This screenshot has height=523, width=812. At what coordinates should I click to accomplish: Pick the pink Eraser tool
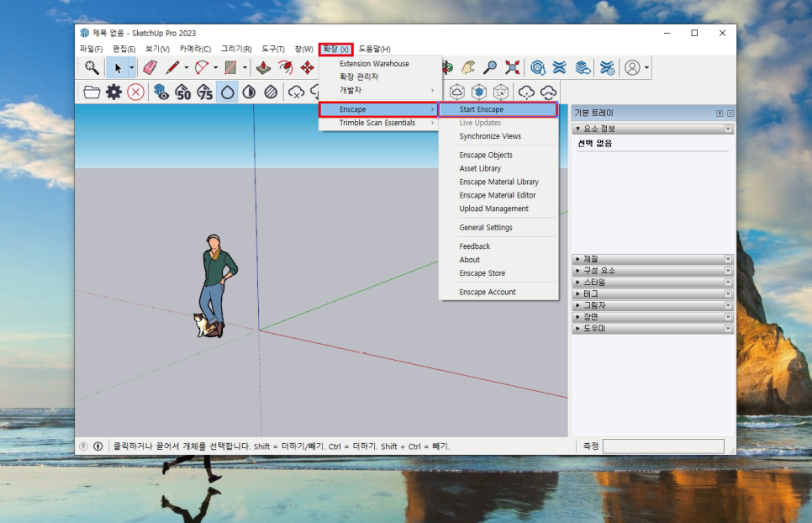tap(150, 68)
